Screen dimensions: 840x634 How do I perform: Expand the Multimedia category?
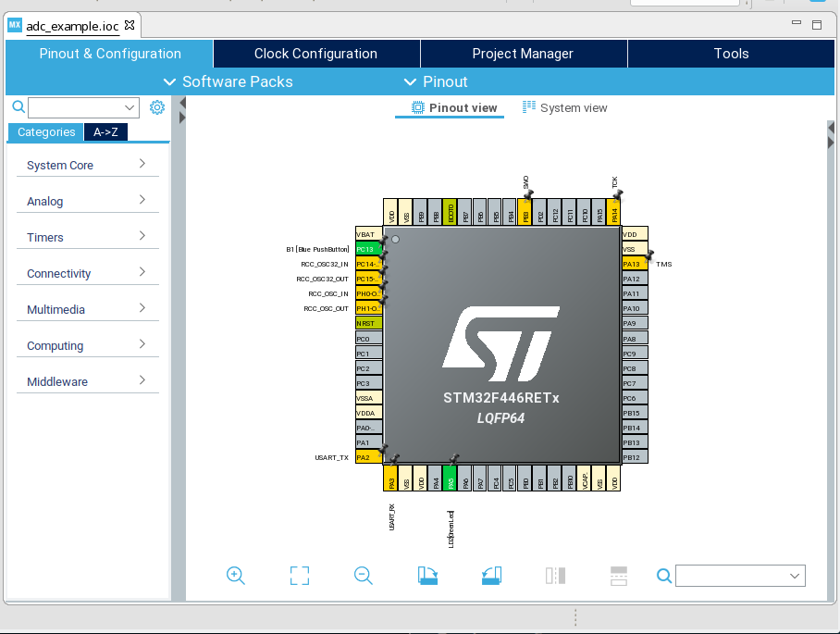[88, 309]
